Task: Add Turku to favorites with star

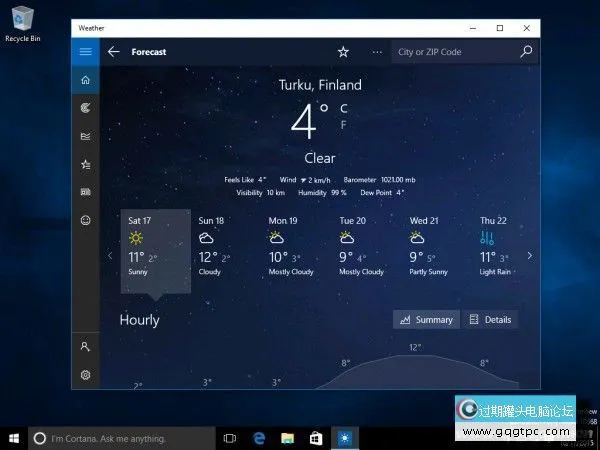Action: point(343,52)
